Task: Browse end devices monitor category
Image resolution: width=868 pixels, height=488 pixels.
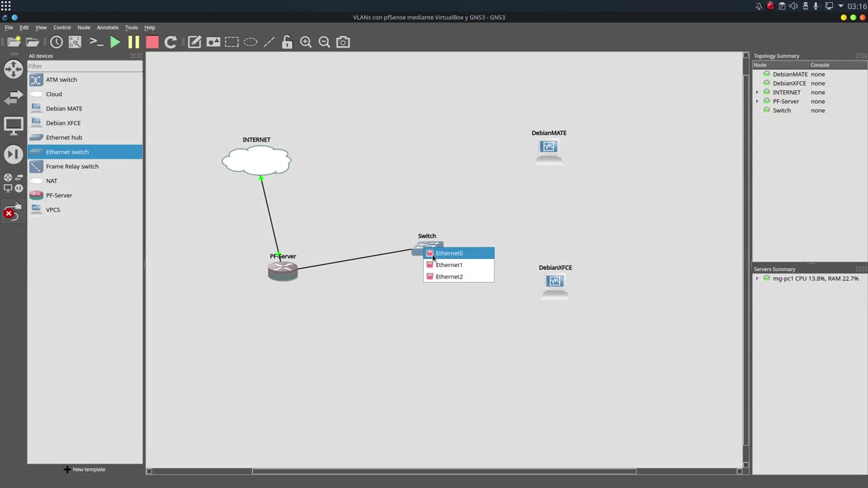Action: click(x=14, y=125)
